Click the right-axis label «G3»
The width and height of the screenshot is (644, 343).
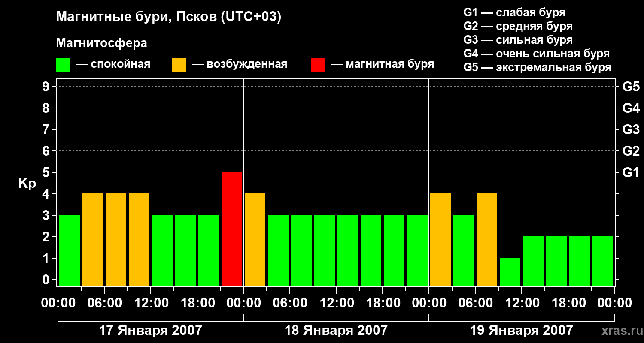point(631,129)
